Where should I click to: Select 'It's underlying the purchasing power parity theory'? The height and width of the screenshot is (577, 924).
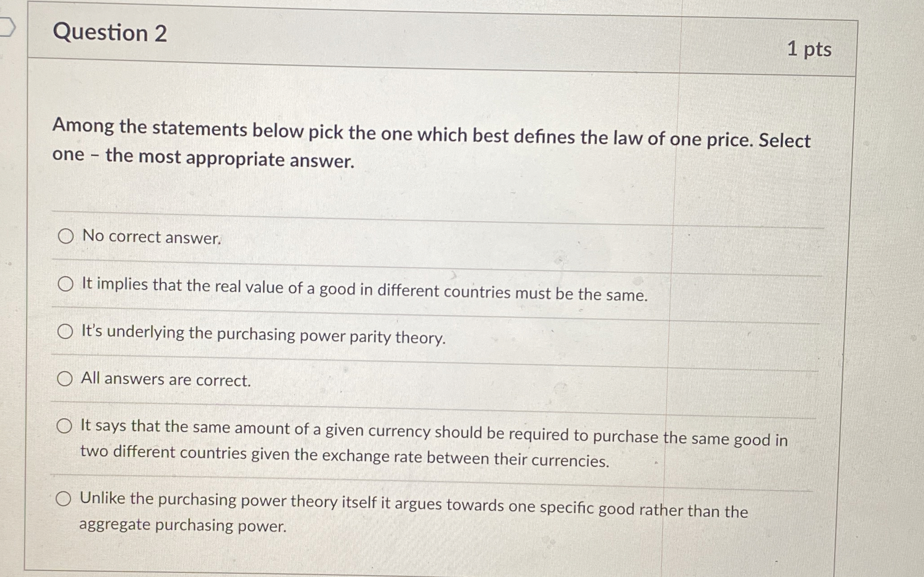[x=66, y=332]
